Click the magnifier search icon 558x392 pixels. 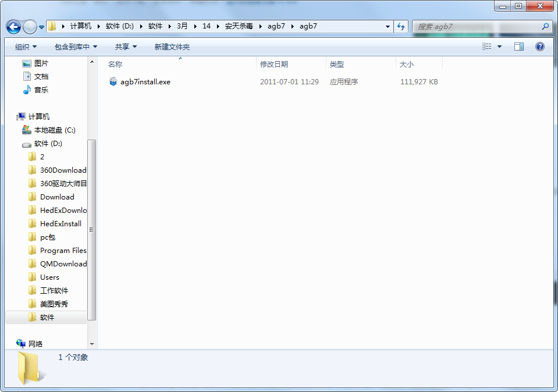[x=545, y=26]
